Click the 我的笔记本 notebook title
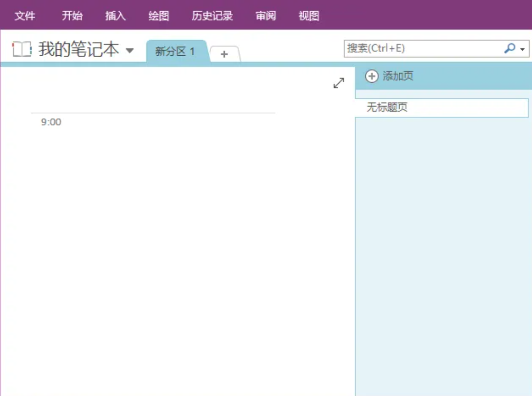Image resolution: width=532 pixels, height=396 pixels. point(78,49)
